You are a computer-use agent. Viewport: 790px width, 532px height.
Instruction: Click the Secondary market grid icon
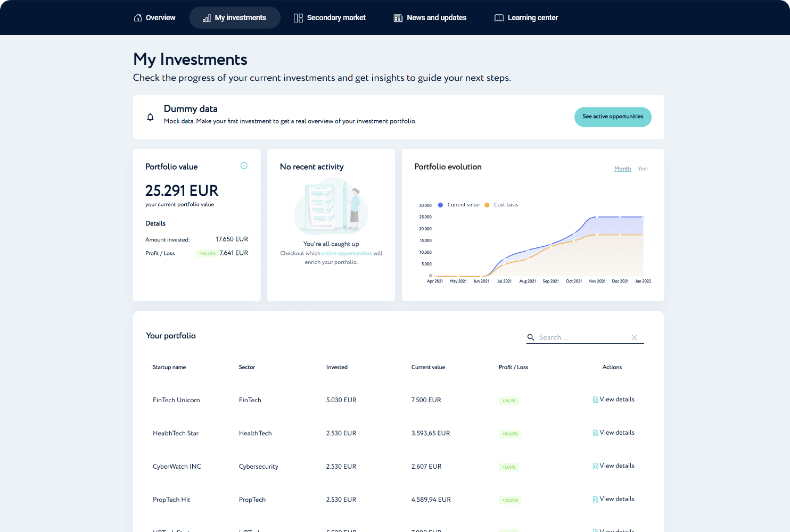[298, 18]
